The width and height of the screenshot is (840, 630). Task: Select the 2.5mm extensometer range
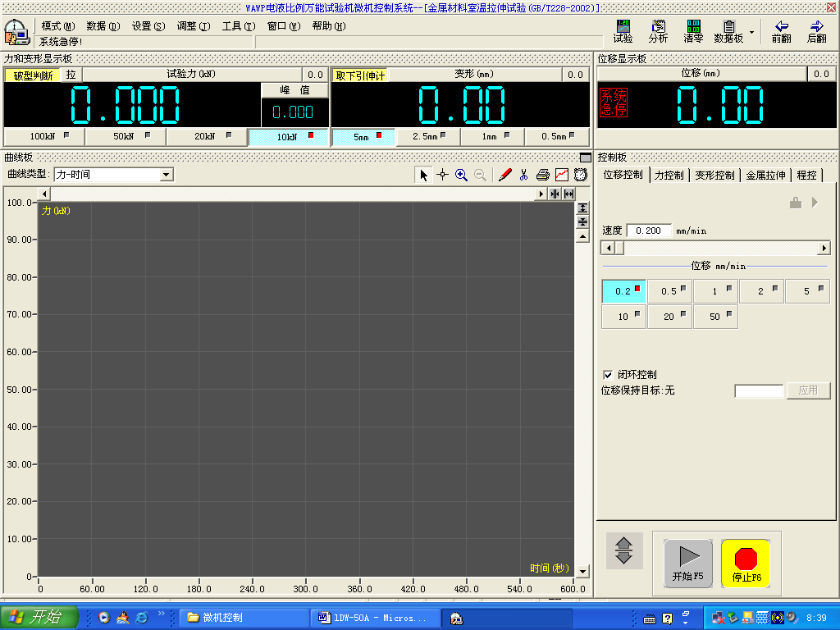pyautogui.click(x=427, y=136)
